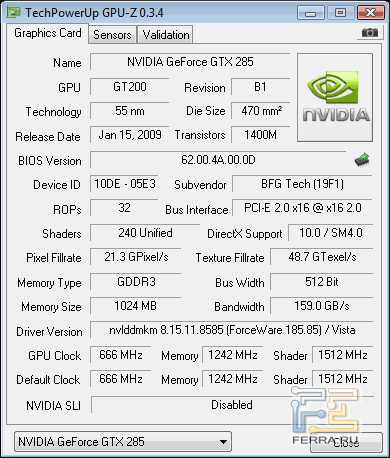Click the Driver Version label

click(x=49, y=332)
